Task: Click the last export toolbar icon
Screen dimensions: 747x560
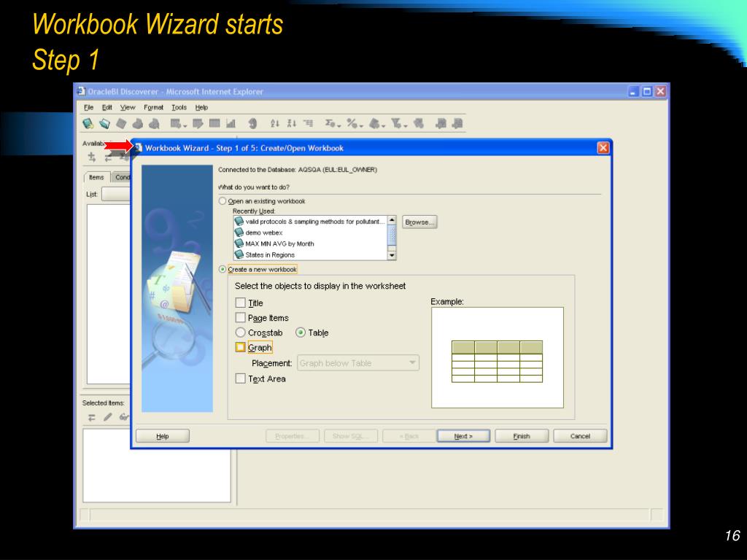Action: tap(457, 123)
